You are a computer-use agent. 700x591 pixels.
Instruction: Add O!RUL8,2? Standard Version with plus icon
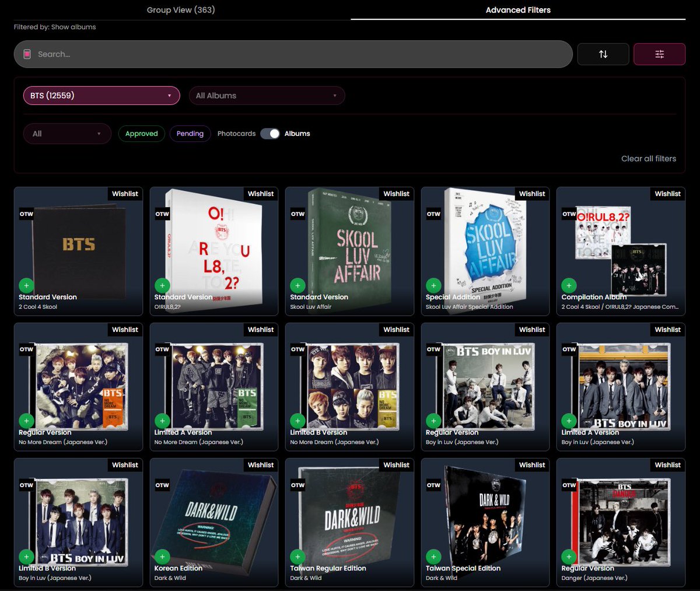pos(162,285)
